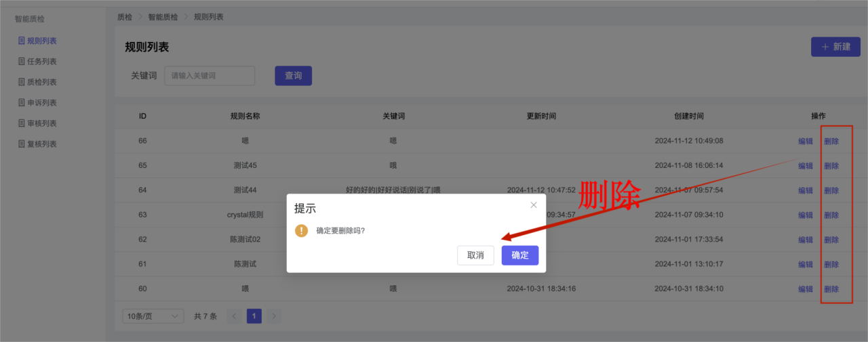The height and width of the screenshot is (342, 868).
Task: Delete the rule 测试44
Action: pos(831,190)
